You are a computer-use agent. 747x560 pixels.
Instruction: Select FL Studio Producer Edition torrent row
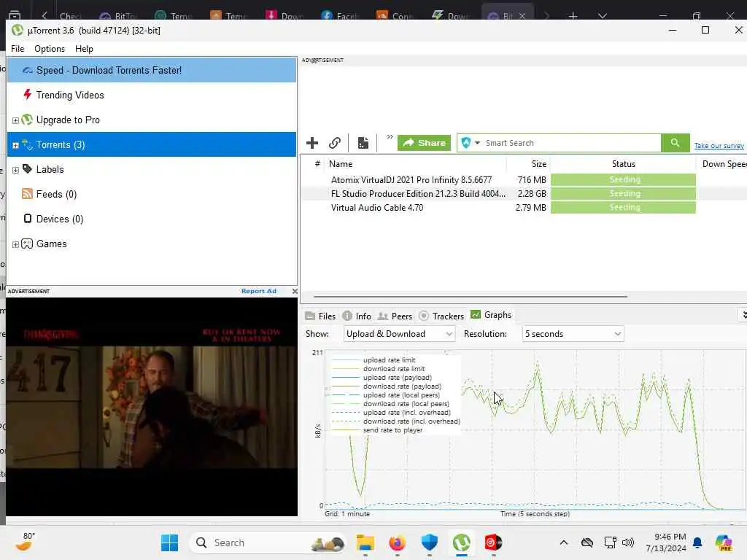pos(523,193)
